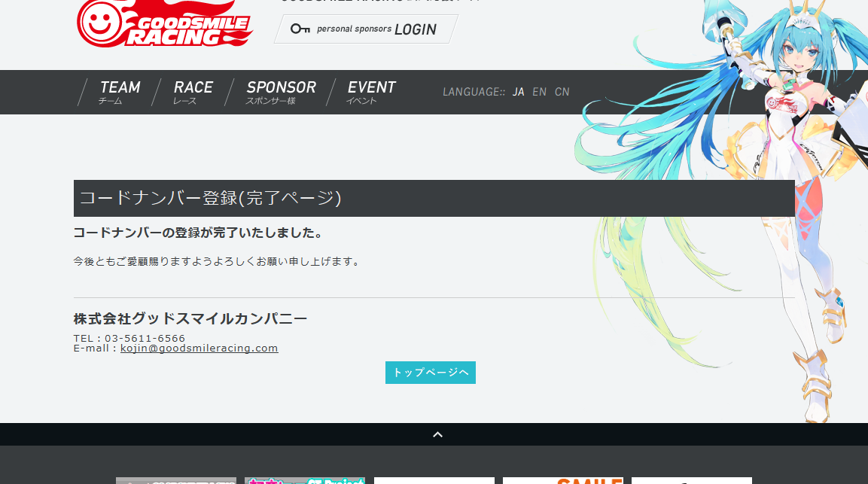Switch language to CN
Viewport: 868px width, 484px height.
point(562,92)
